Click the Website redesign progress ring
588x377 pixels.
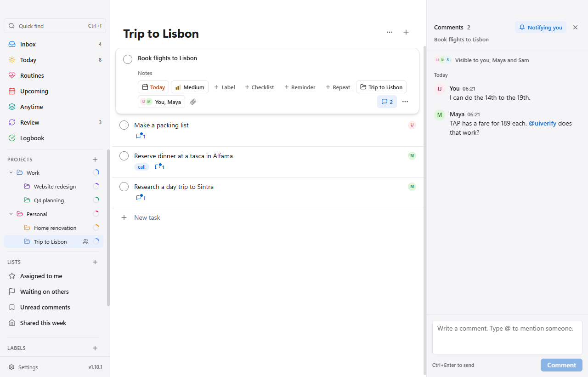96,186
